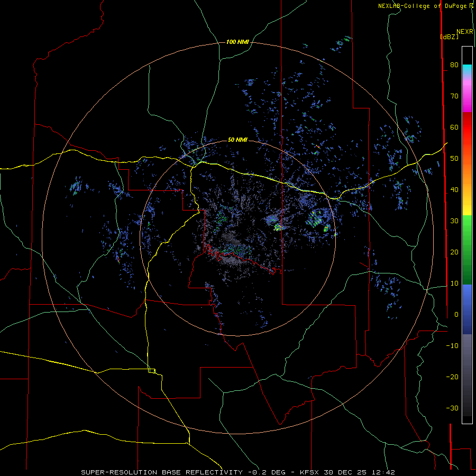Click the 30 scale label
476x476 pixels.
click(454, 221)
